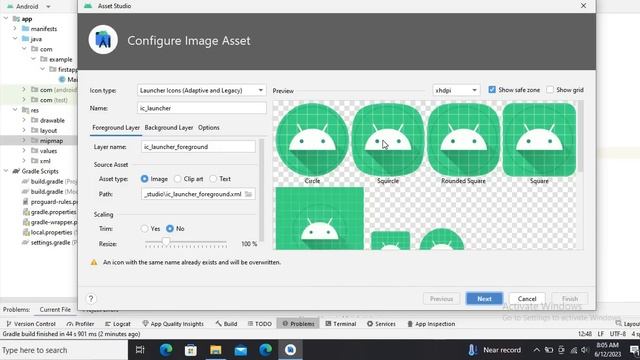Click the warning triangle icon
Viewport: 640px width, 360px height.
click(94, 262)
